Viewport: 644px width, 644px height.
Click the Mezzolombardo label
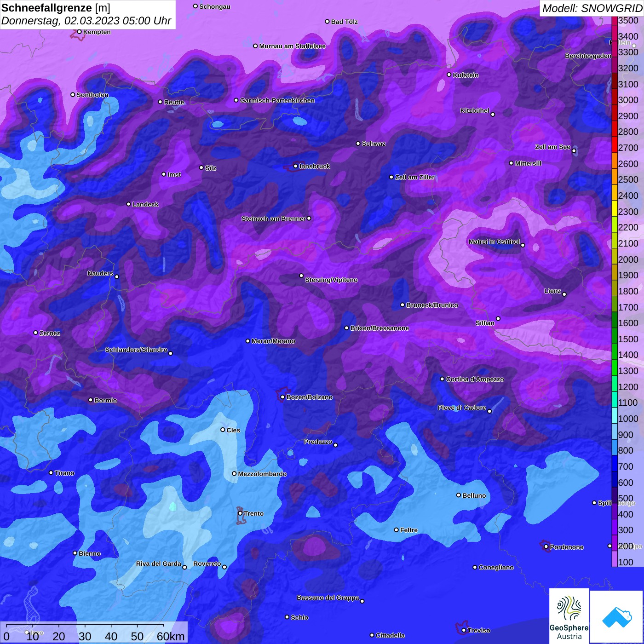[x=262, y=474]
